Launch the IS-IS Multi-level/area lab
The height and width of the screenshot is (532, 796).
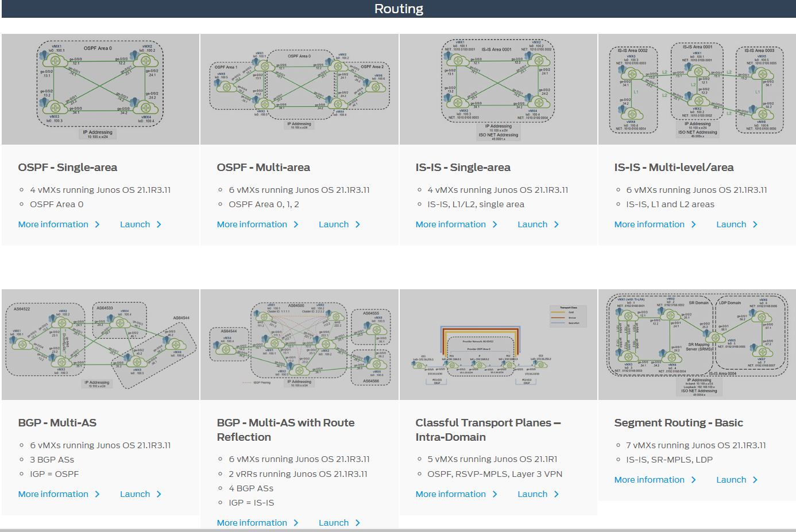click(732, 224)
